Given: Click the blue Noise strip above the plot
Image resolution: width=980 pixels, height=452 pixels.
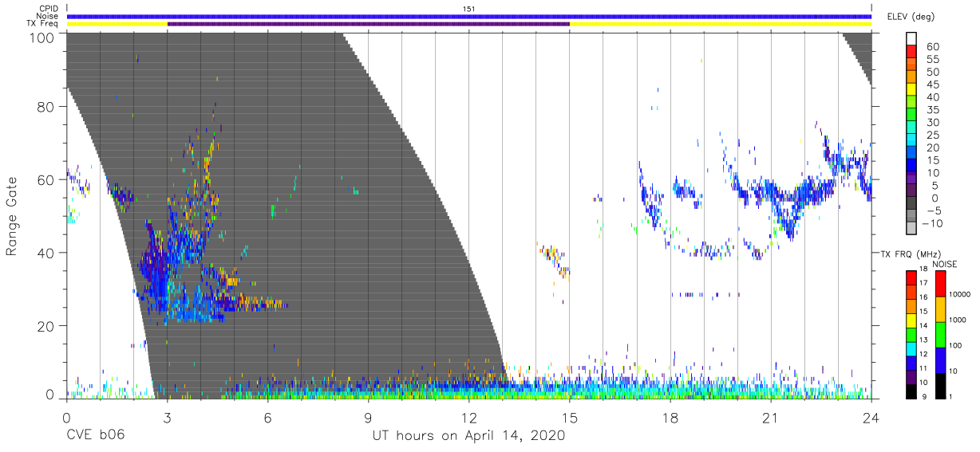Looking at the screenshot, I should [469, 16].
